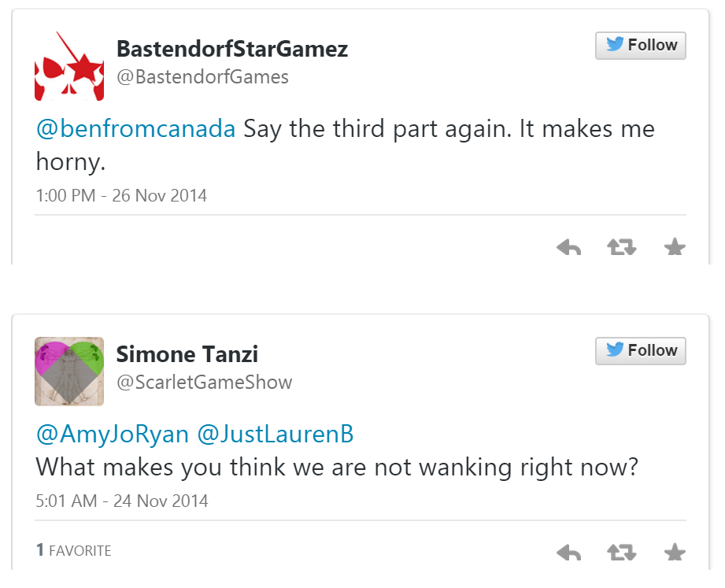Follow BastendorfStarGamez
Screen dimensions: 725x588
(x=641, y=46)
